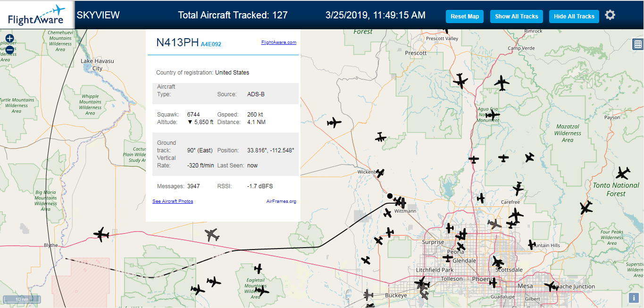Open the settings gear icon

point(610,15)
